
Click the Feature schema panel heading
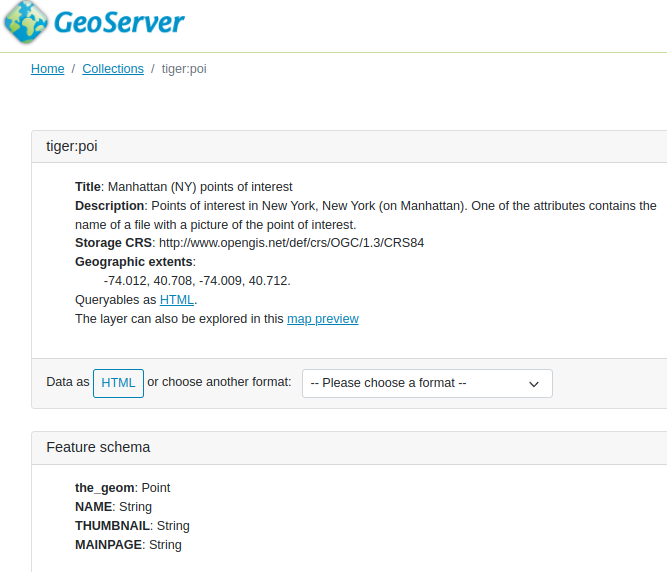[x=98, y=447]
